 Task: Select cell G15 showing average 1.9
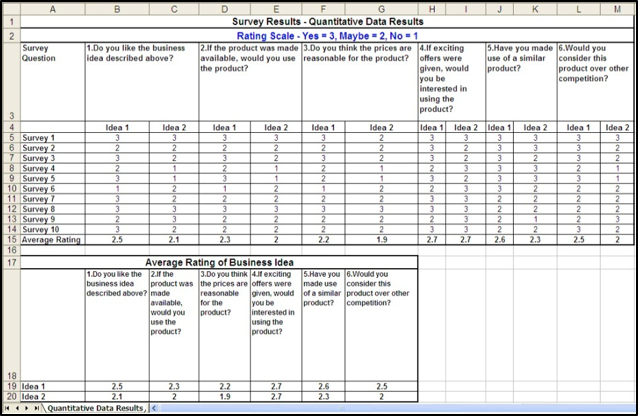click(381, 239)
